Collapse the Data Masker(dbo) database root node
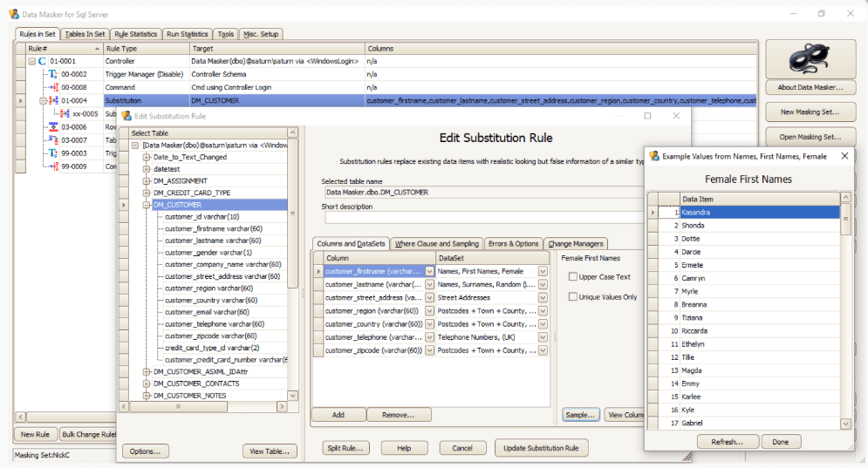 click(135, 145)
